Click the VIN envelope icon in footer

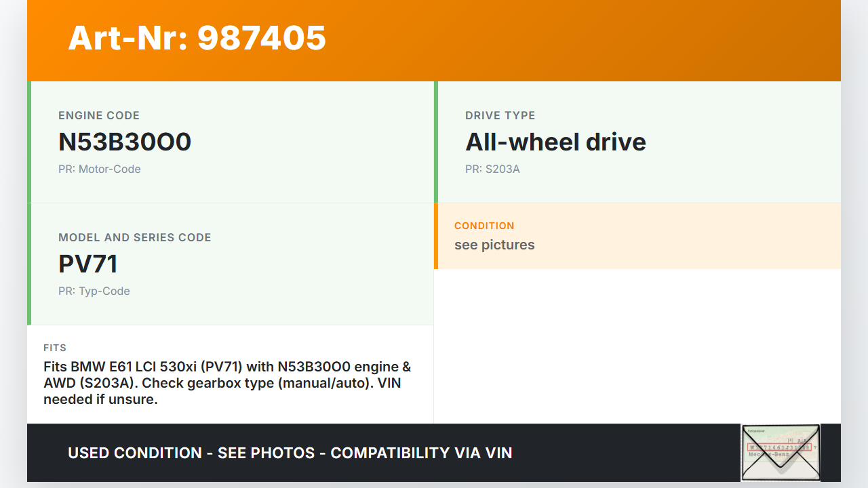(781, 452)
